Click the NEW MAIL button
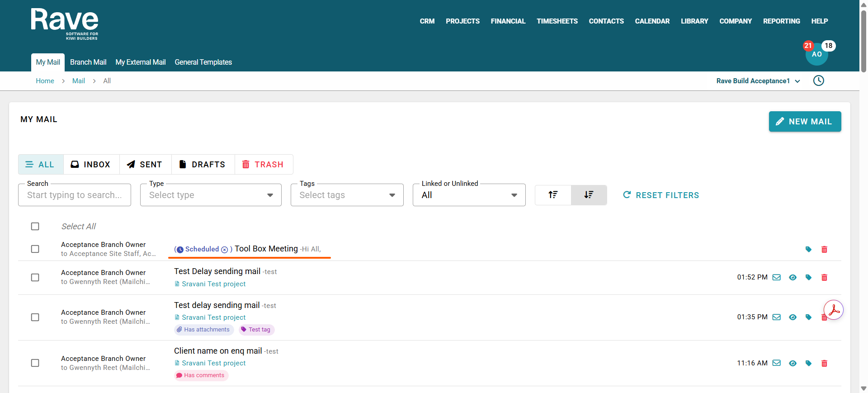868x393 pixels. (x=805, y=121)
